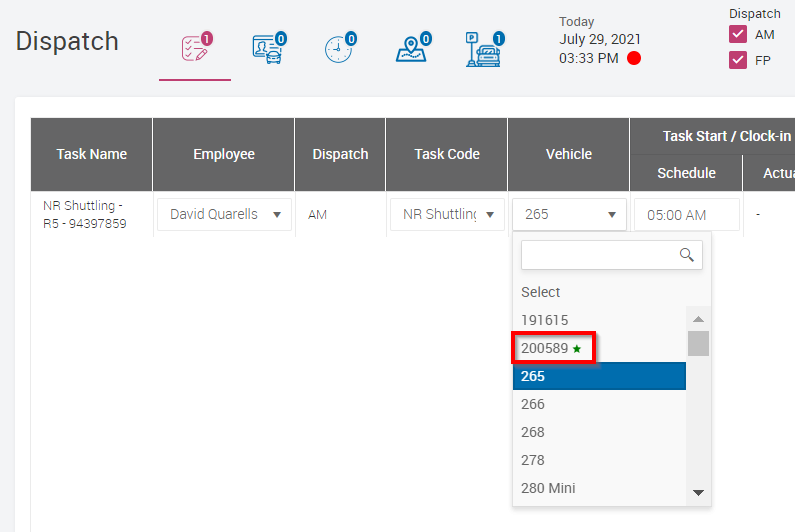This screenshot has height=532, width=795.
Task: Click the vehicle list scrollbar thumb
Action: pyautogui.click(x=698, y=343)
